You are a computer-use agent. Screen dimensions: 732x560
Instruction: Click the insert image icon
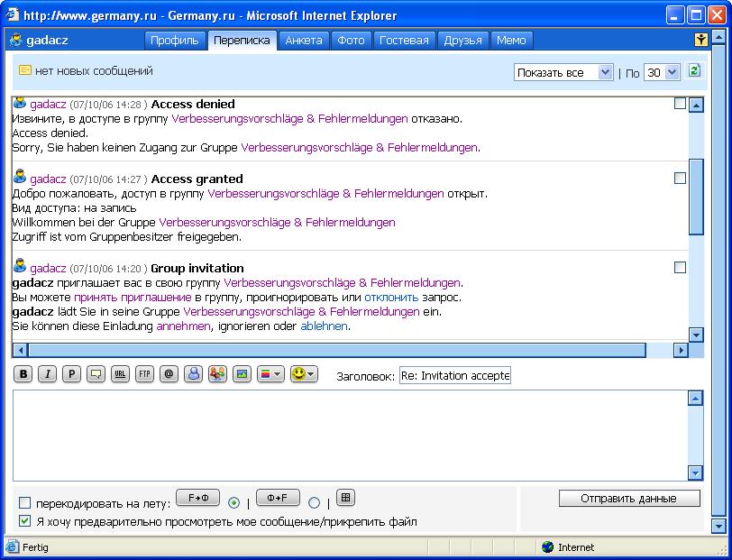pyautogui.click(x=242, y=374)
